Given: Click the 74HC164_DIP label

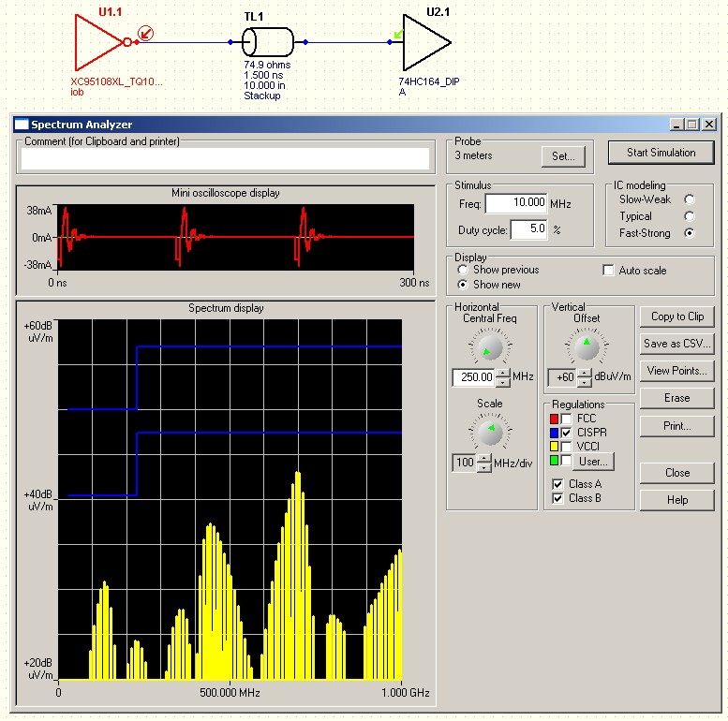Looking at the screenshot, I should click(x=429, y=81).
